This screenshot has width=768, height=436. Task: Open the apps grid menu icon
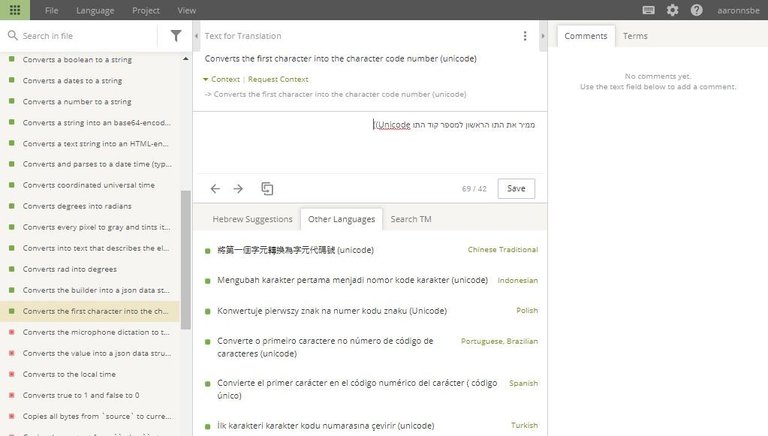(x=14, y=10)
